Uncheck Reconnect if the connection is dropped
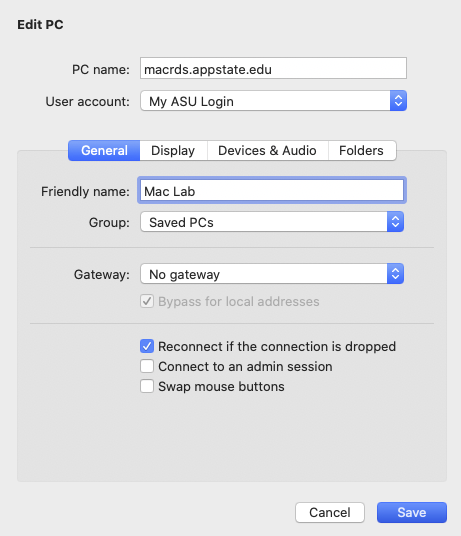 pos(147,346)
